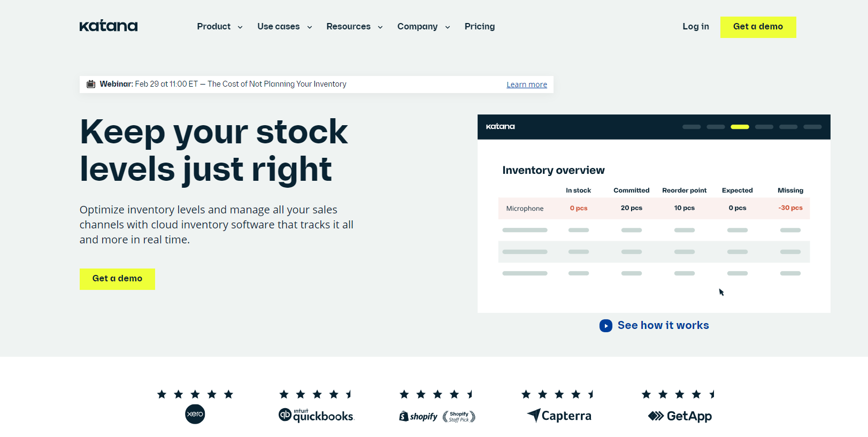The width and height of the screenshot is (868, 437).
Task: Go to the Pricing page
Action: [x=480, y=27]
